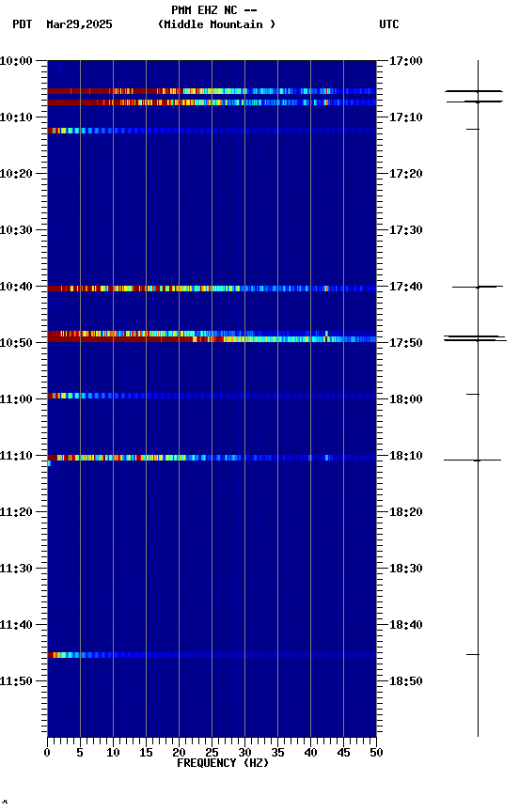Click the 18:30 UTC time label
Screen dimensions: 519x812
coord(406,569)
